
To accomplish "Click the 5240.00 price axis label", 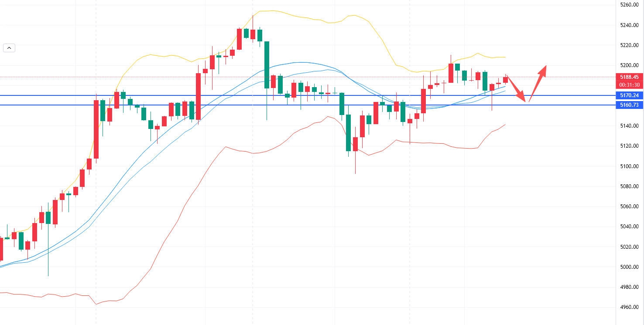I will (629, 25).
